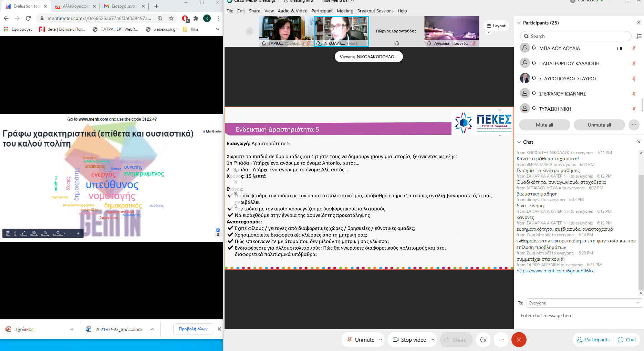644x351 pixels.
Task: Open the More options ellipsis in bottom bar
Action: 501,340
